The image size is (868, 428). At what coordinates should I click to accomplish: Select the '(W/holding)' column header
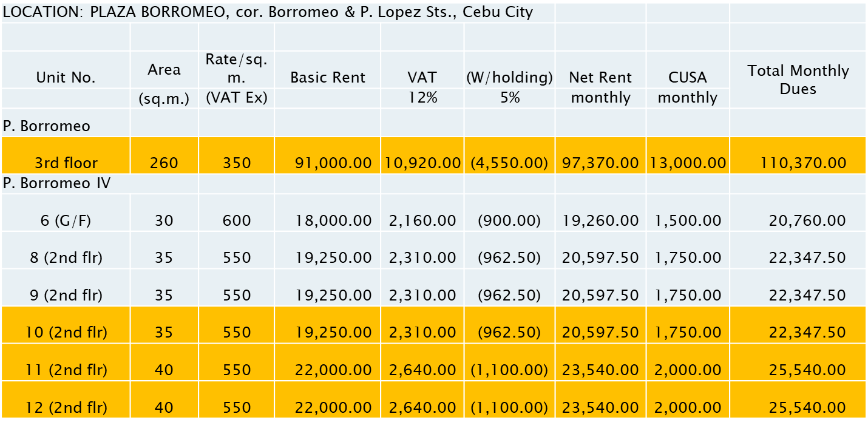tap(509, 78)
